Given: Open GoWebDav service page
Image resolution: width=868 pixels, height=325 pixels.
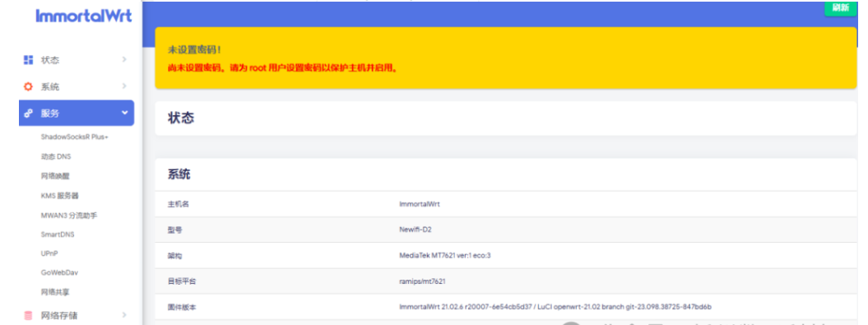Looking at the screenshot, I should point(59,272).
